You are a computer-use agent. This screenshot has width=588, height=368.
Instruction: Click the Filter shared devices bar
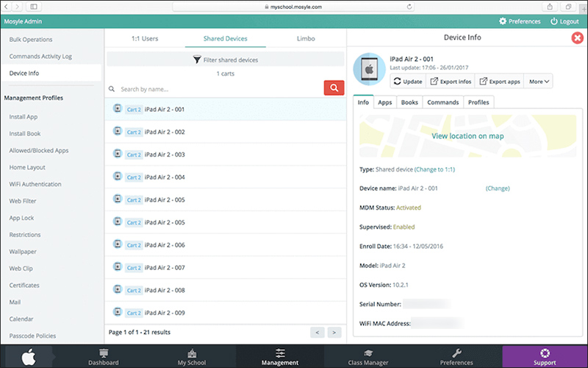click(226, 60)
